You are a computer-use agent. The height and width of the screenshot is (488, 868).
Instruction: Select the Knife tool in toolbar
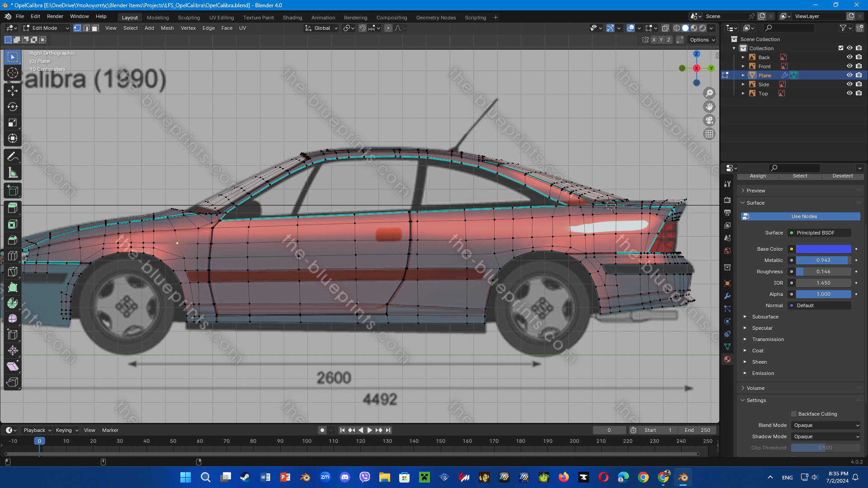pos(13,272)
